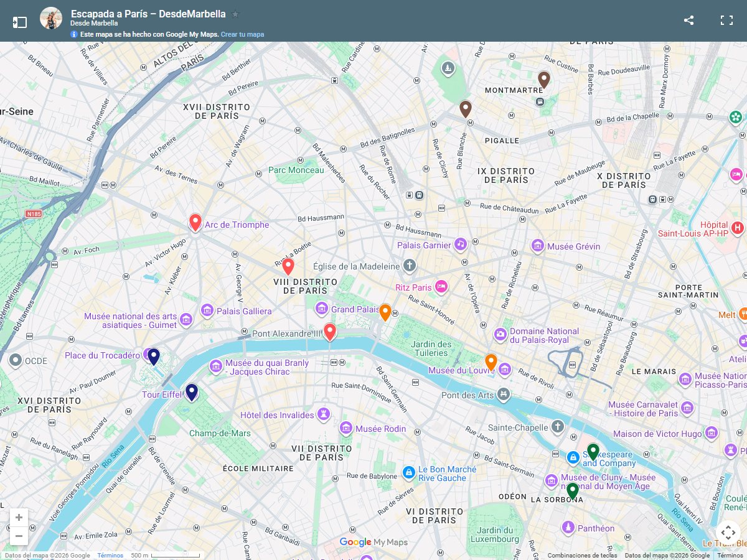Click the Pont des Arts icon
Screen dimensions: 747x560
coord(503,394)
